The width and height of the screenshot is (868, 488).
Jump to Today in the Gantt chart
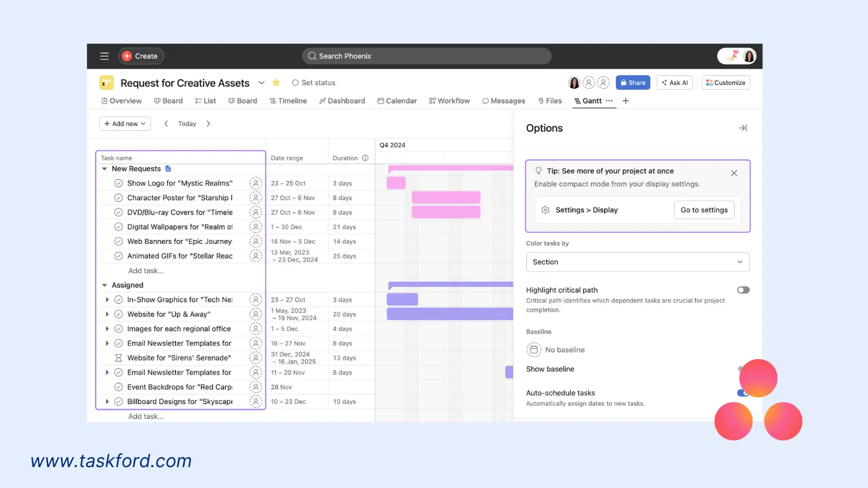[187, 123]
